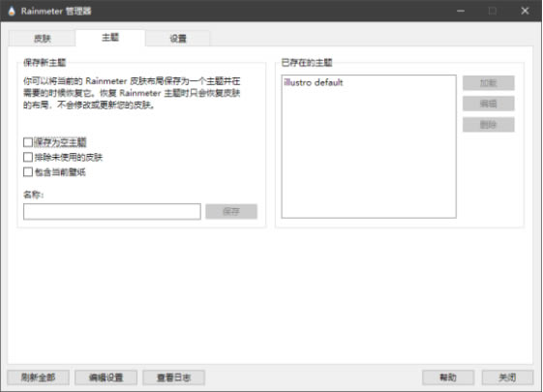Focus the 名称 theme name field
This screenshot has width=543, height=392.
112,212
